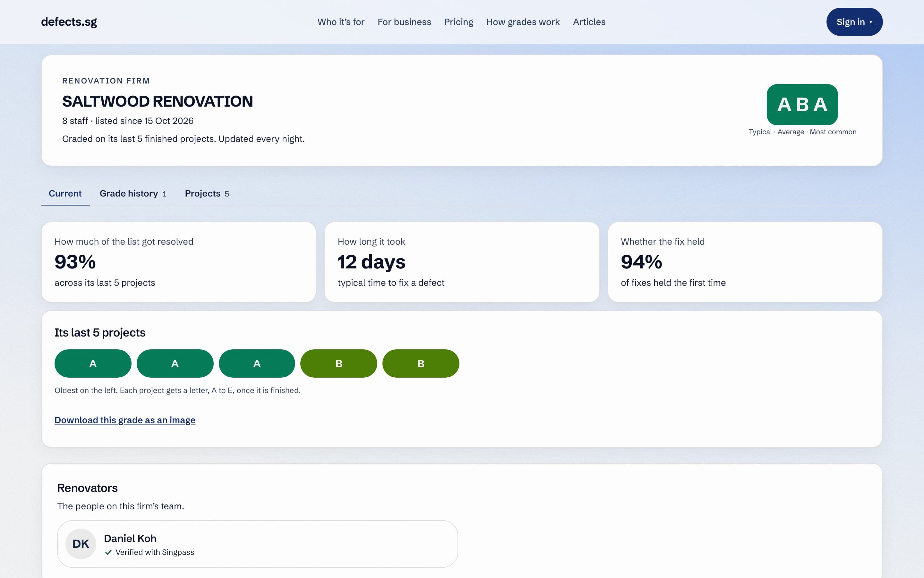The height and width of the screenshot is (578, 924).
Task: Click the ABA grade badge
Action: [802, 104]
